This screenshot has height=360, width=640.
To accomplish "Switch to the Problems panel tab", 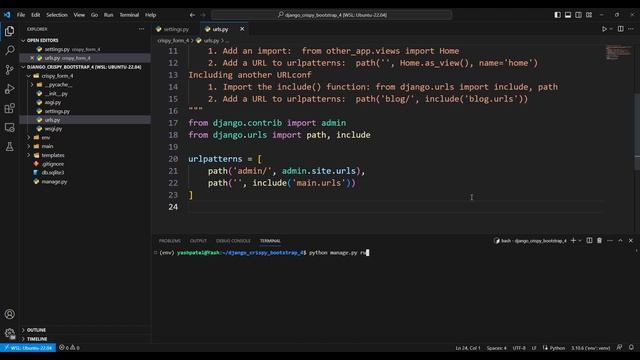I will [x=169, y=241].
